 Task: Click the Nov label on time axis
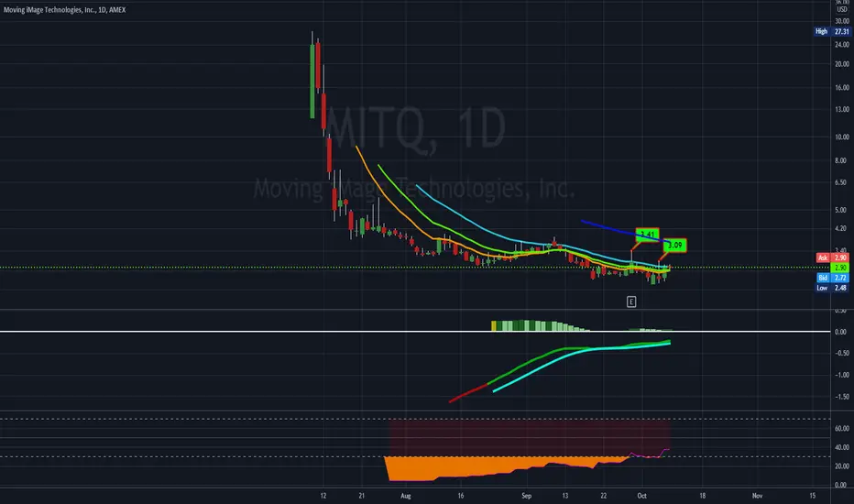(x=757, y=496)
